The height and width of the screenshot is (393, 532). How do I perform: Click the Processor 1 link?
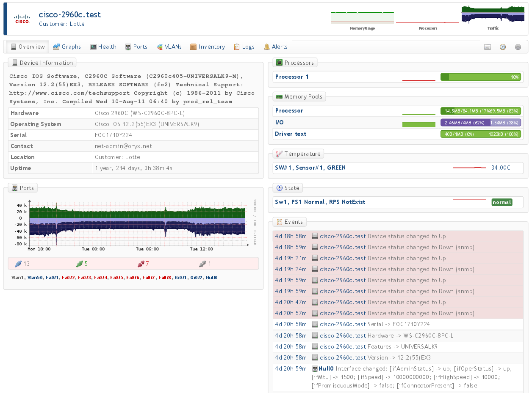pyautogui.click(x=292, y=77)
